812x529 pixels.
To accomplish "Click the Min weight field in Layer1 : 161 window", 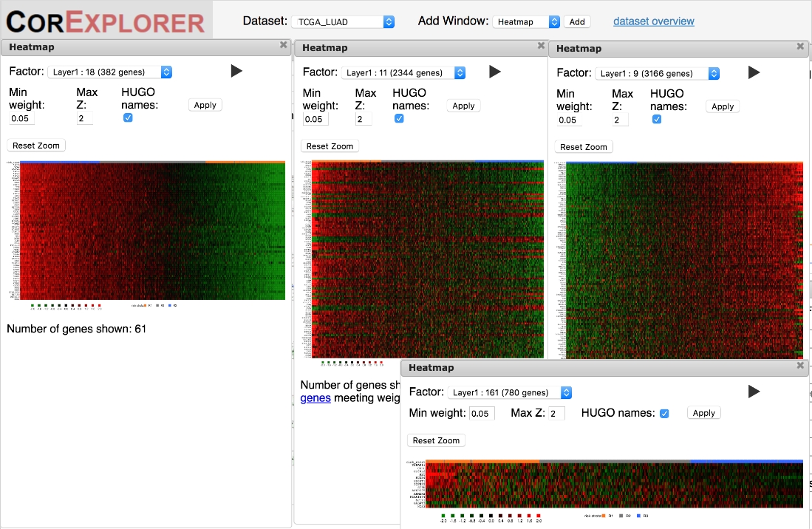I will tap(482, 413).
